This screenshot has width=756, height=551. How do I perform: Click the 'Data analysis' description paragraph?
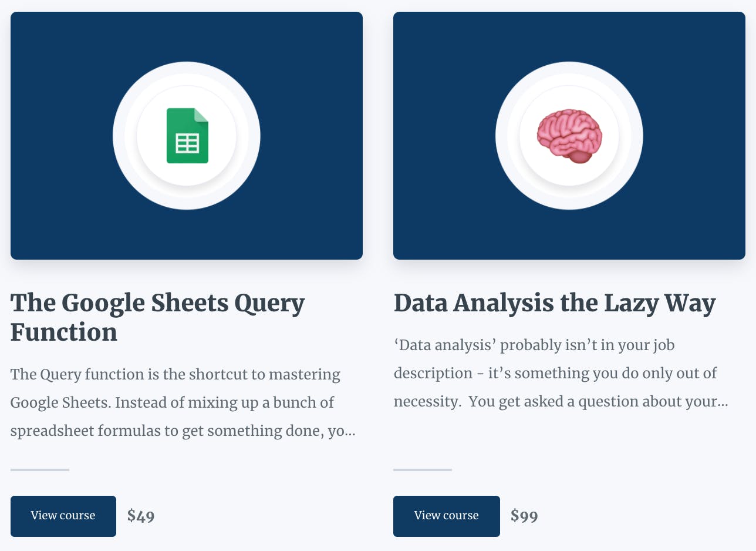(561, 373)
